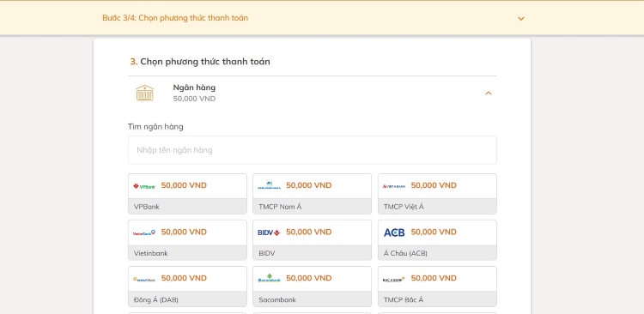Focus the Nhập tên ngân hàng field
This screenshot has width=644, height=314.
(313, 150)
